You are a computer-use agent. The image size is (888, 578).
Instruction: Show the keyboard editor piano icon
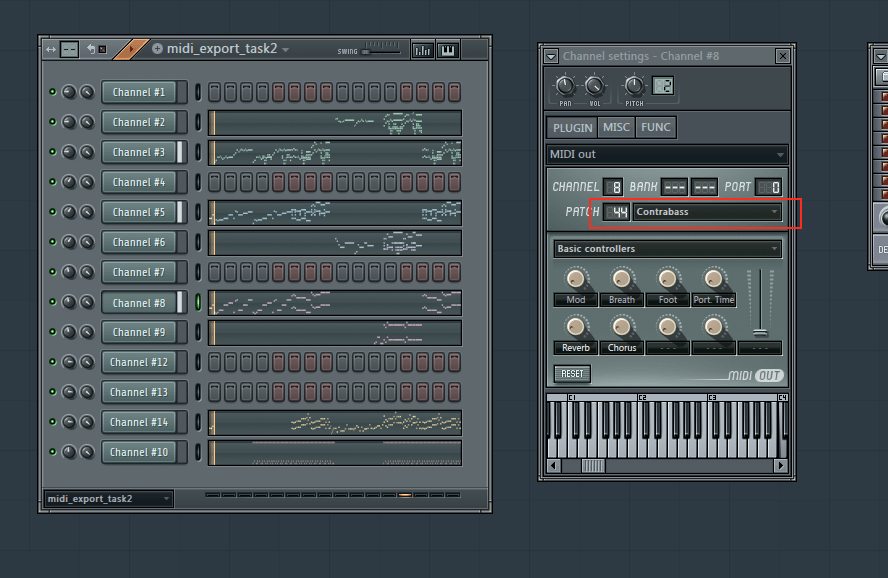pos(447,50)
